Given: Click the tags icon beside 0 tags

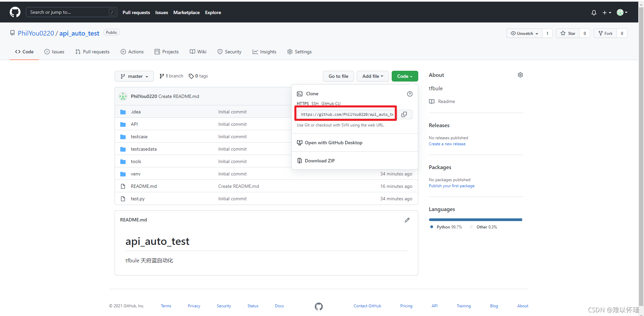Looking at the screenshot, I should (191, 76).
